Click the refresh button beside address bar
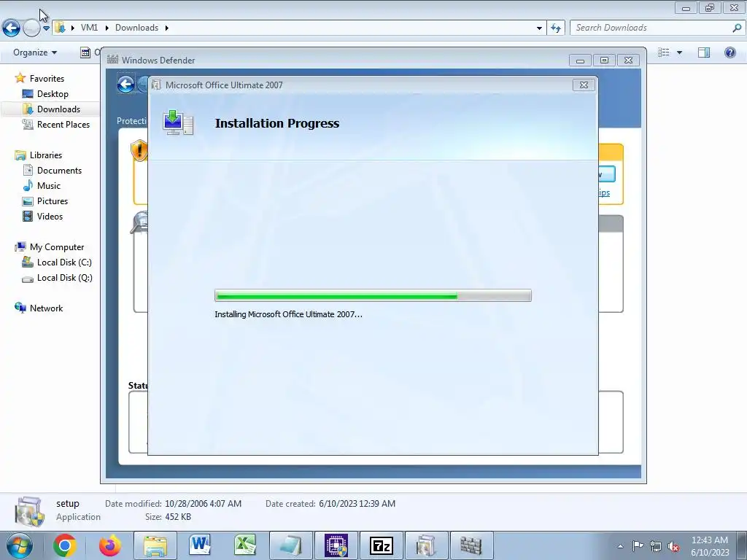The image size is (747, 560). coord(556,28)
